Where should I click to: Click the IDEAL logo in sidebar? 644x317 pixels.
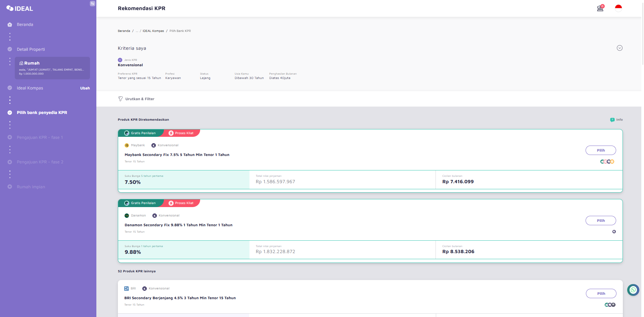point(19,8)
